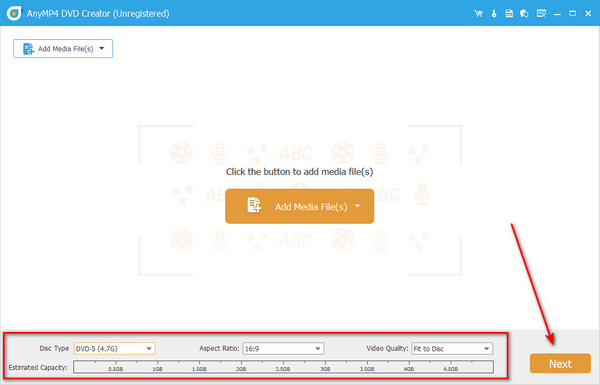Click the 4.5GB mark on capacity bar
Image resolution: width=600 pixels, height=385 pixels.
pyautogui.click(x=450, y=369)
